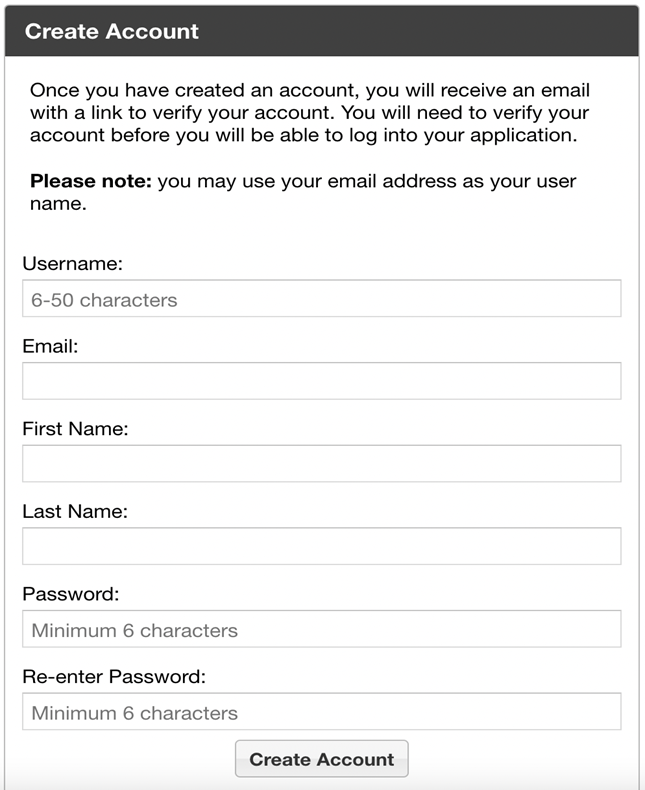645x790 pixels.
Task: Select the 'First Name:' label
Action: point(76,429)
